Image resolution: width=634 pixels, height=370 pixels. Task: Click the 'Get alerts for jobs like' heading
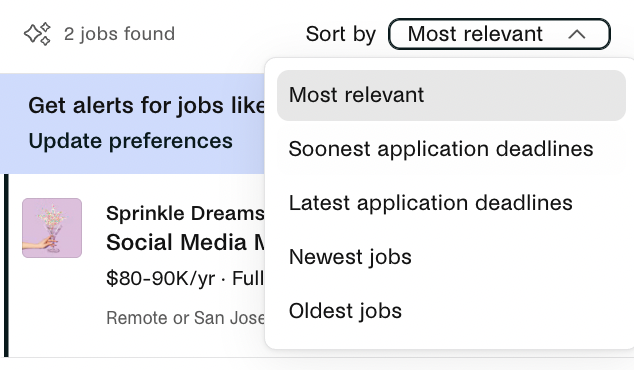[x=146, y=106]
